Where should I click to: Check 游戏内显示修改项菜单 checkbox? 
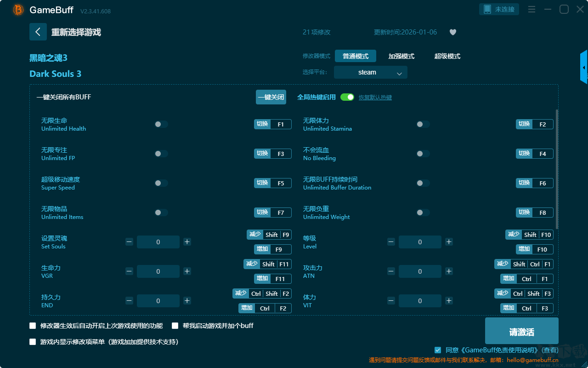coord(33,342)
